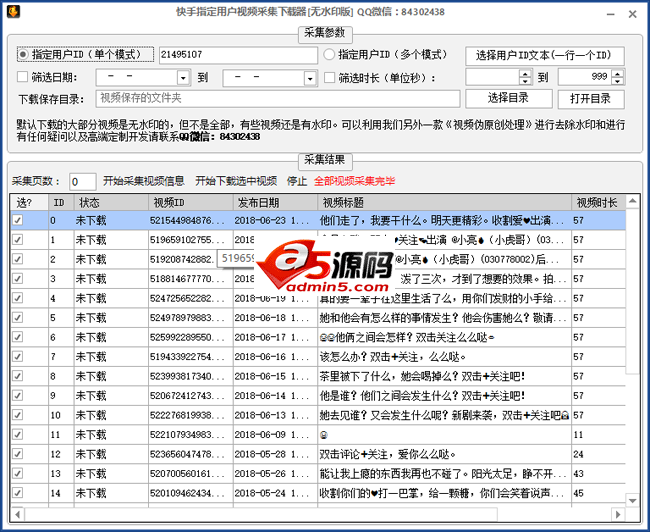This screenshot has width=650, height=532.
Task: Click the 选择目录 button
Action: [x=508, y=98]
